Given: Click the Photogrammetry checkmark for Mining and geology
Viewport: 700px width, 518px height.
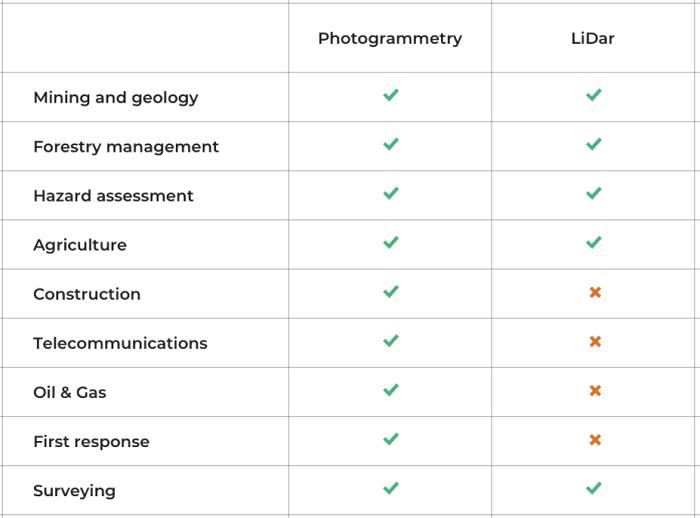Looking at the screenshot, I should [391, 95].
